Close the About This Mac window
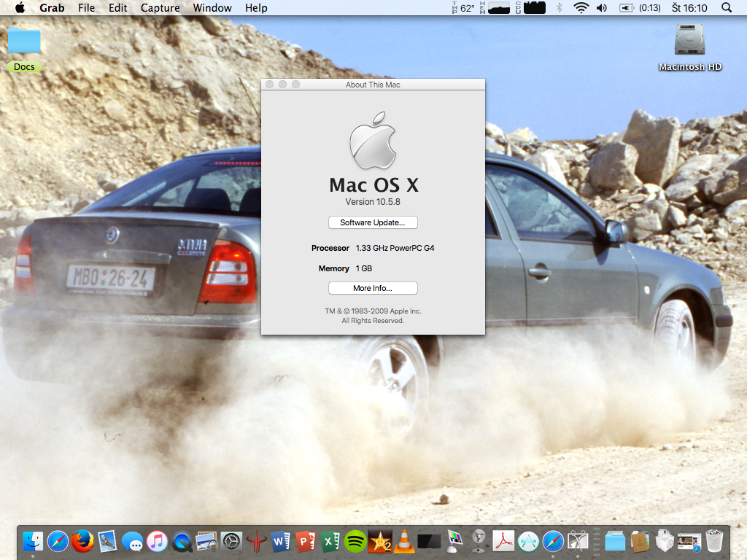This screenshot has height=560, width=747. click(269, 85)
